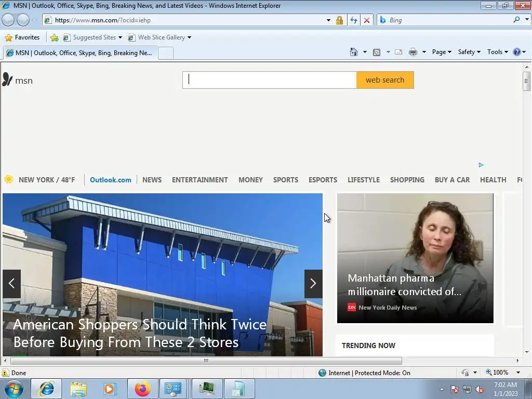Viewport: 532px width, 399px height.
Task: Click the blue Help question mark icon
Action: coord(517,52)
